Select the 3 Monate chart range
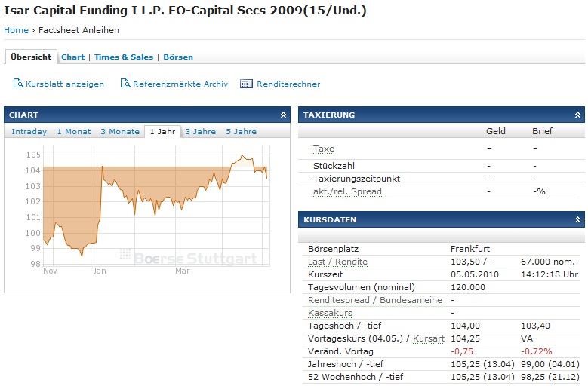This screenshot has height=389, width=588. tap(120, 131)
